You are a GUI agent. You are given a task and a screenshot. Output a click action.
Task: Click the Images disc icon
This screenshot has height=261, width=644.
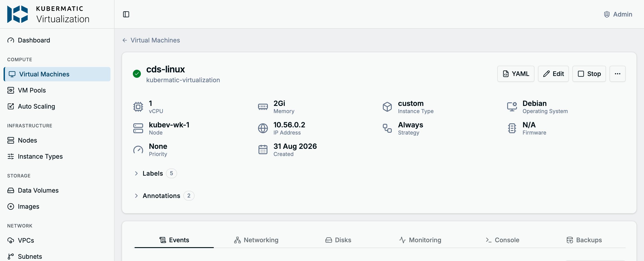point(11,206)
